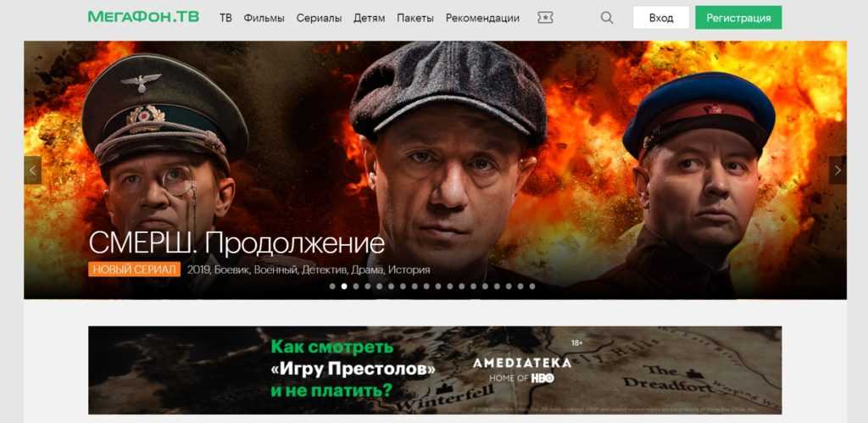Screen dimensions: 868x423
Task: Open the search magnifier icon
Action: point(607,18)
